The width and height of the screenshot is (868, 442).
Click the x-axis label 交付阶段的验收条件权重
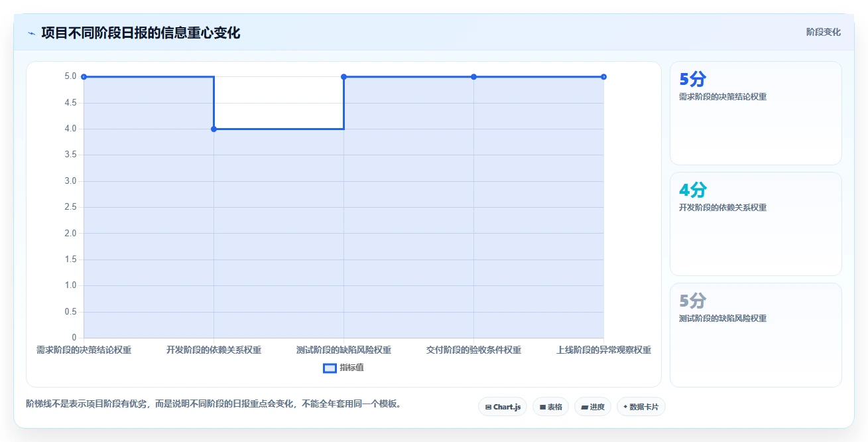473,350
